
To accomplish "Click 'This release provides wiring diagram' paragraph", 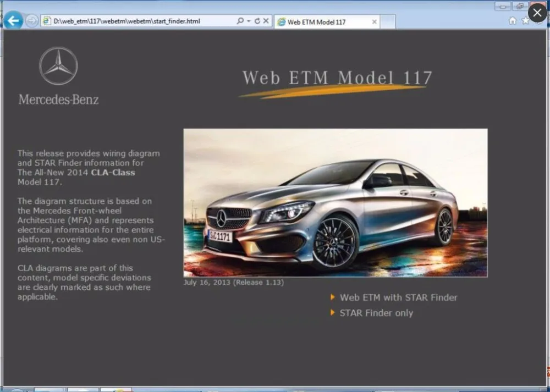I will point(89,168).
